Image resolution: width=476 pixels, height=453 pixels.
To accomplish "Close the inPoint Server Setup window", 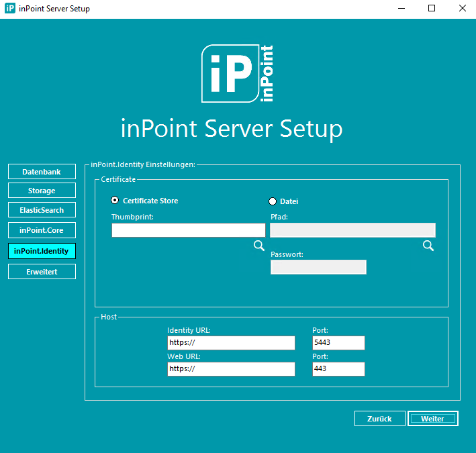I will pyautogui.click(x=462, y=9).
